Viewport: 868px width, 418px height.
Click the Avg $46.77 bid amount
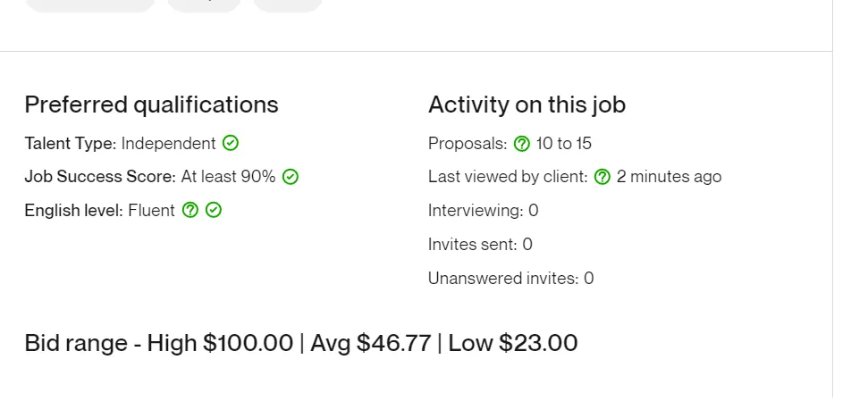[371, 343]
